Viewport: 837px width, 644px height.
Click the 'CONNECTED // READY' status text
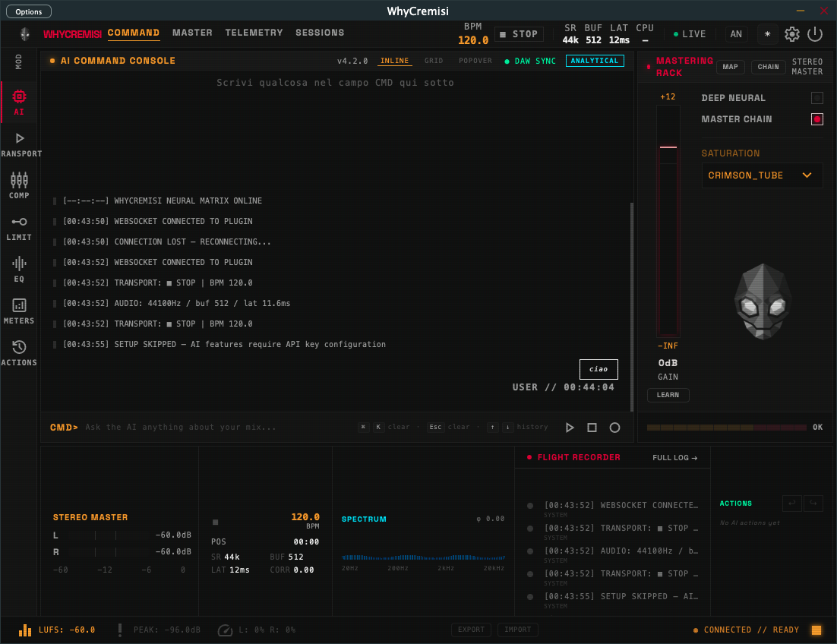pyautogui.click(x=751, y=630)
